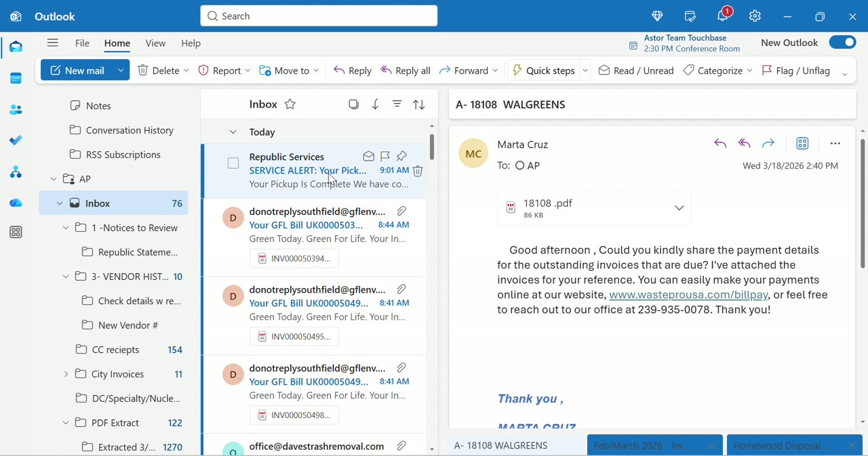This screenshot has height=456, width=868.
Task: Delete the Republic Services email via trash icon
Action: pyautogui.click(x=417, y=171)
